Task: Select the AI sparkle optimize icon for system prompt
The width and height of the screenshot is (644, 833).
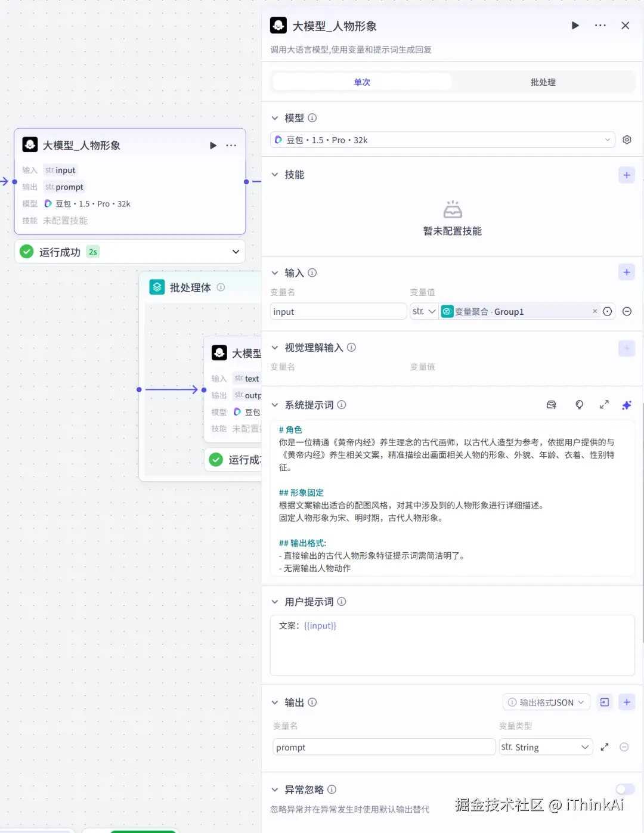Action: [627, 404]
